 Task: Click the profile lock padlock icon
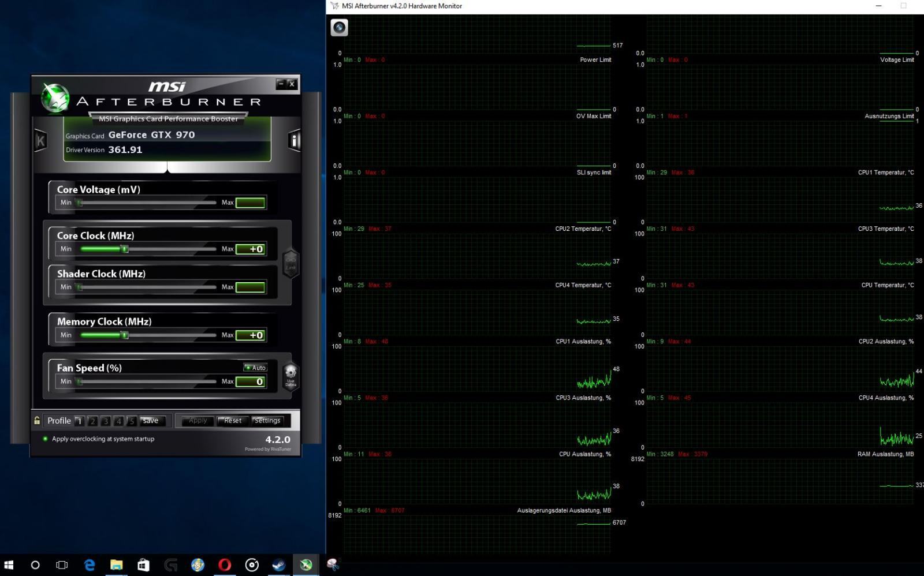coord(37,420)
